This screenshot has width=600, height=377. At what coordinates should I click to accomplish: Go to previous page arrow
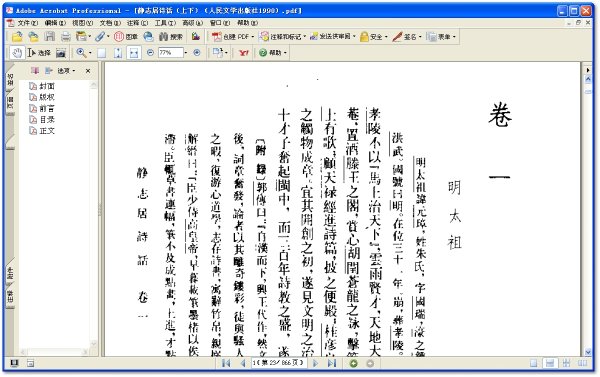click(x=243, y=363)
